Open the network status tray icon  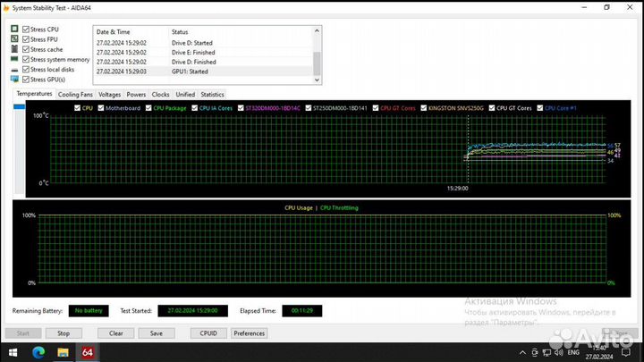click(x=547, y=352)
